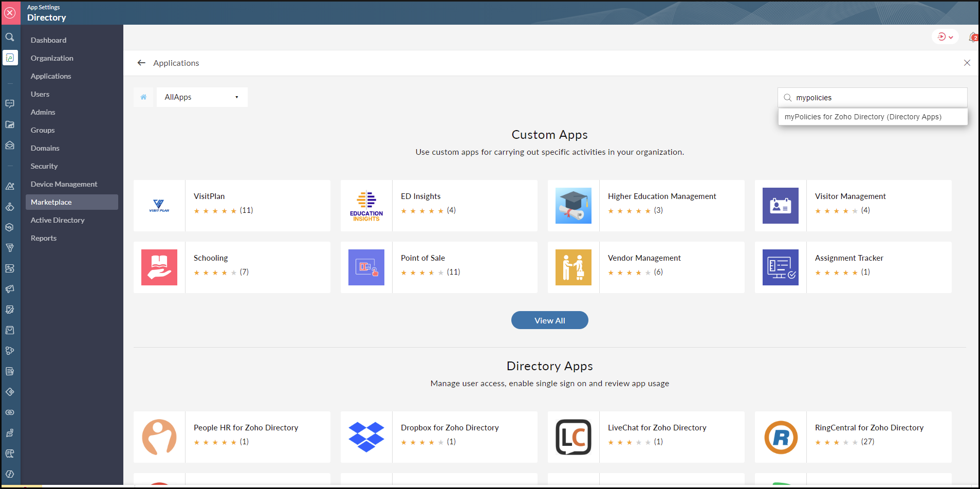980x489 pixels.
Task: Open the RingCentral R logo
Action: (x=781, y=437)
